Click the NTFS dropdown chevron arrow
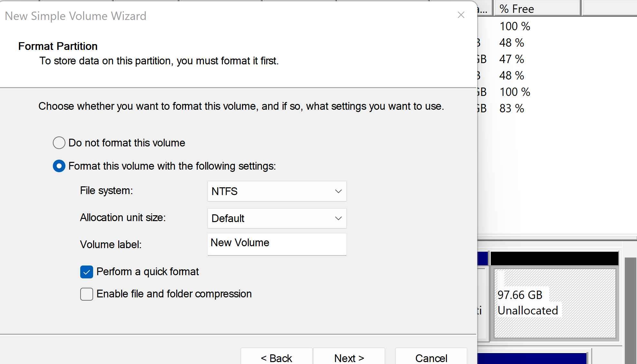The image size is (637, 364). (x=338, y=191)
